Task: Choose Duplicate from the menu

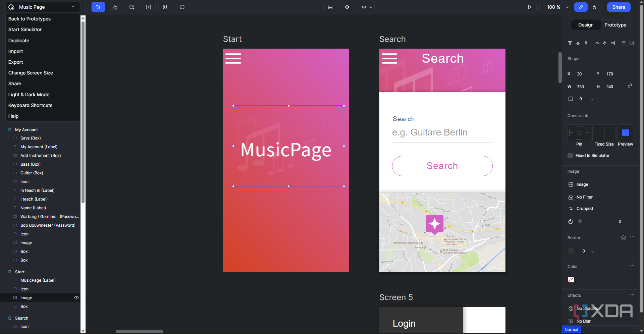Action: [x=19, y=41]
